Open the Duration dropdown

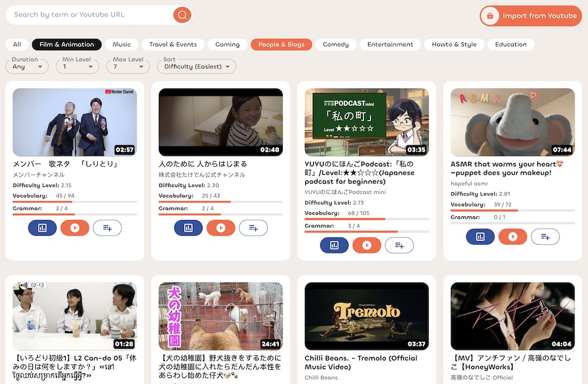(x=26, y=66)
